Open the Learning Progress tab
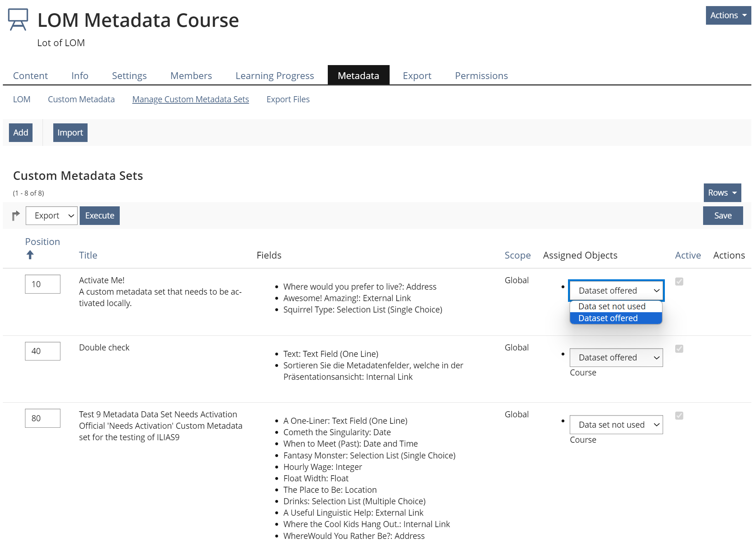This screenshot has width=756, height=545. (x=275, y=76)
